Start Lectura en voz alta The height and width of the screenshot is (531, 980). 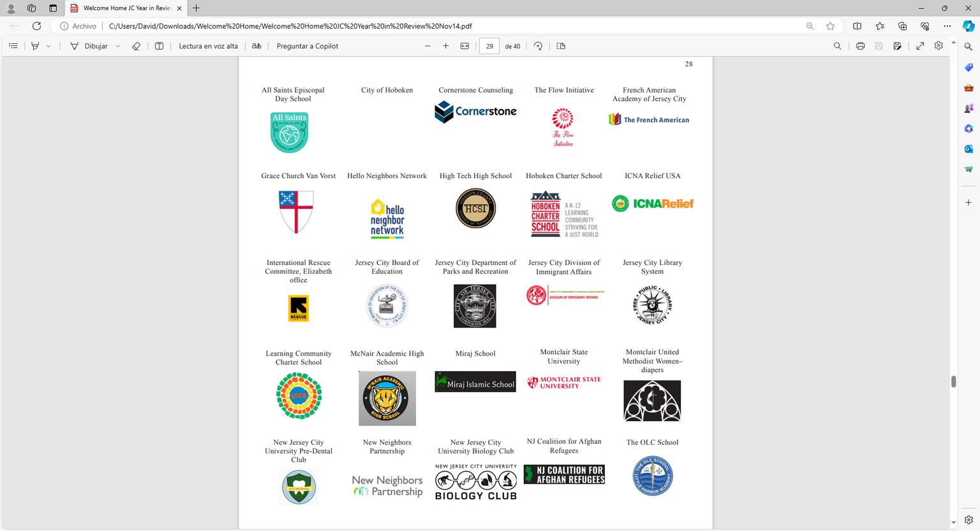208,46
